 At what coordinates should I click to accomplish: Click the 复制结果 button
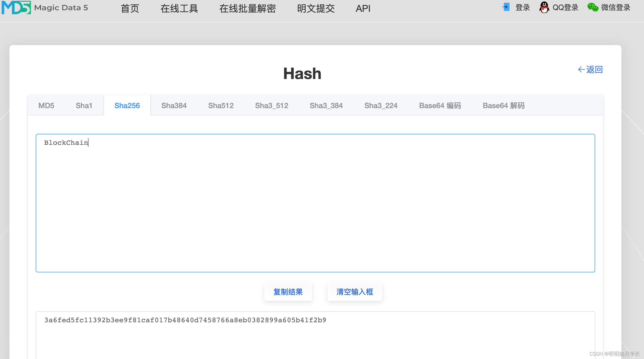tap(288, 292)
